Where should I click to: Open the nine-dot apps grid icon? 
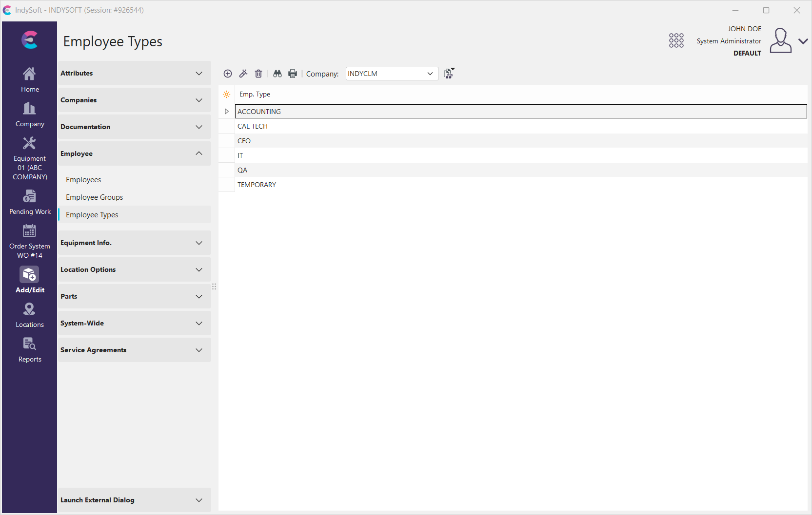676,40
